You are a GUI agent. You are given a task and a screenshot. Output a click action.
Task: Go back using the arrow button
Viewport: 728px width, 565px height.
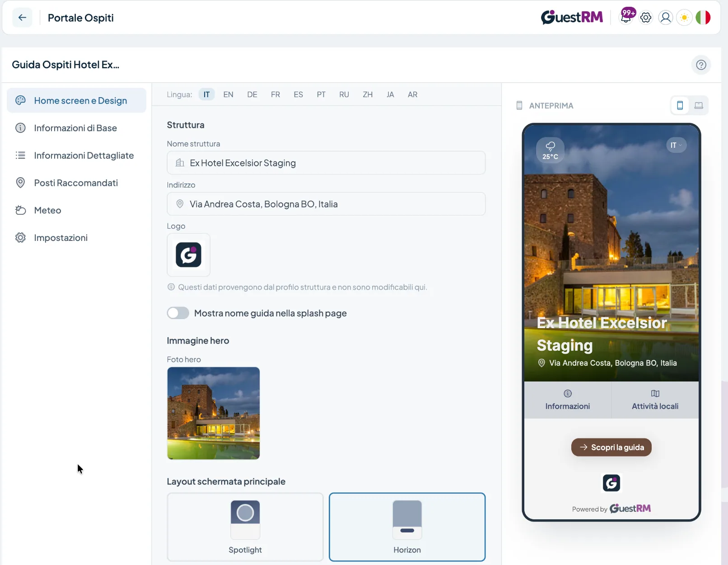(x=22, y=18)
